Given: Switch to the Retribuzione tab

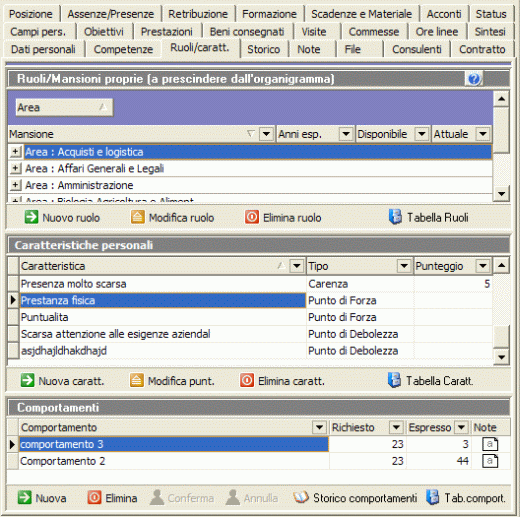Looking at the screenshot, I should 198,14.
